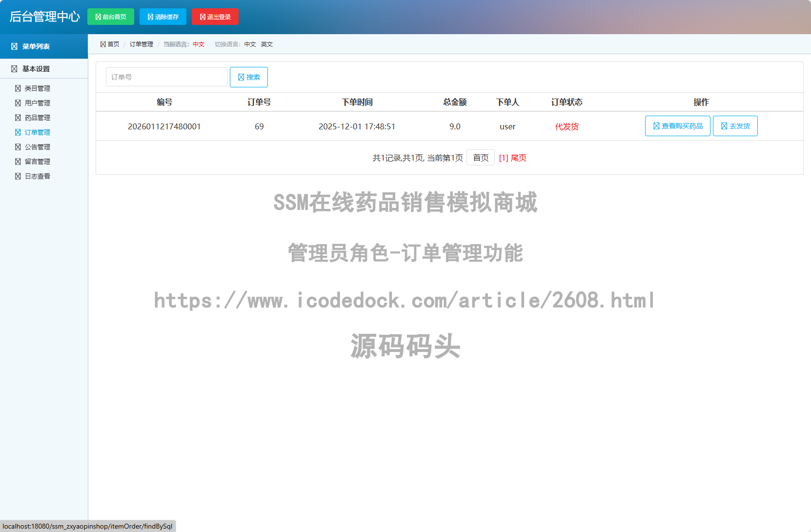Image resolution: width=811 pixels, height=532 pixels.
Task: Open 订单管理 breadcrumb item
Action: [x=141, y=43]
